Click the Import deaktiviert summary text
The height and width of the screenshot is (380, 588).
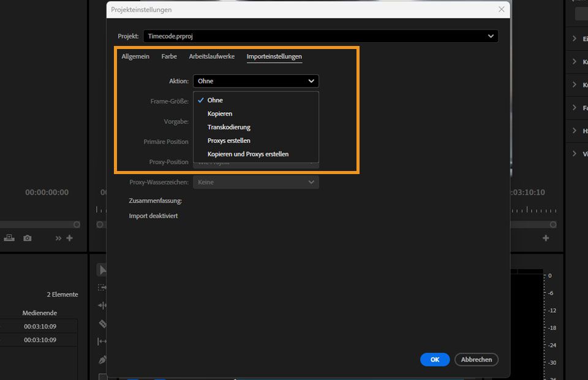click(x=153, y=216)
